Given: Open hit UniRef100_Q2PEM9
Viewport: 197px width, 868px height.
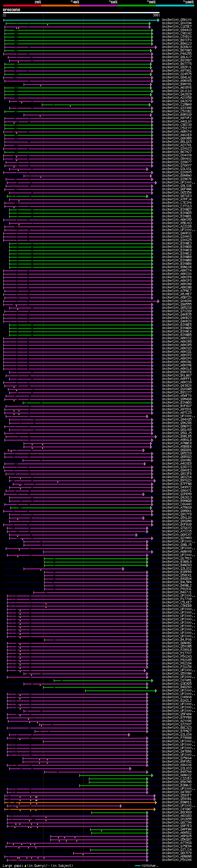Looking at the screenshot, I should (177, 494).
